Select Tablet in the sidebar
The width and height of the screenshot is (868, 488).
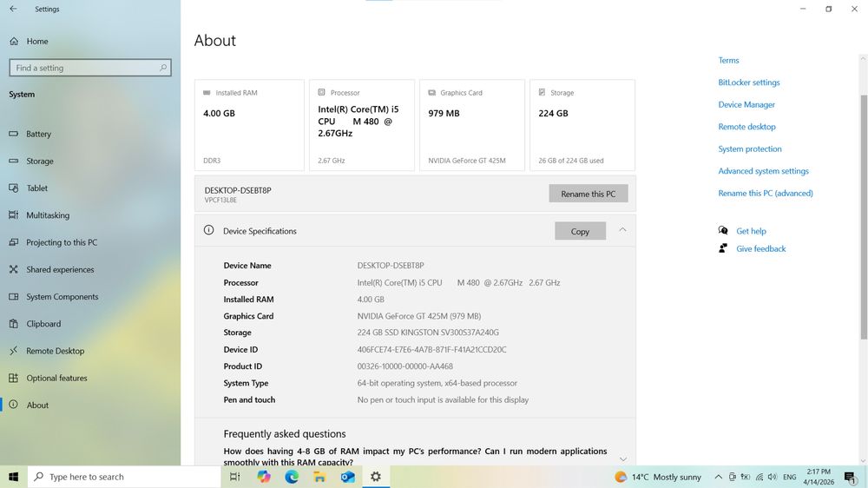coord(37,188)
